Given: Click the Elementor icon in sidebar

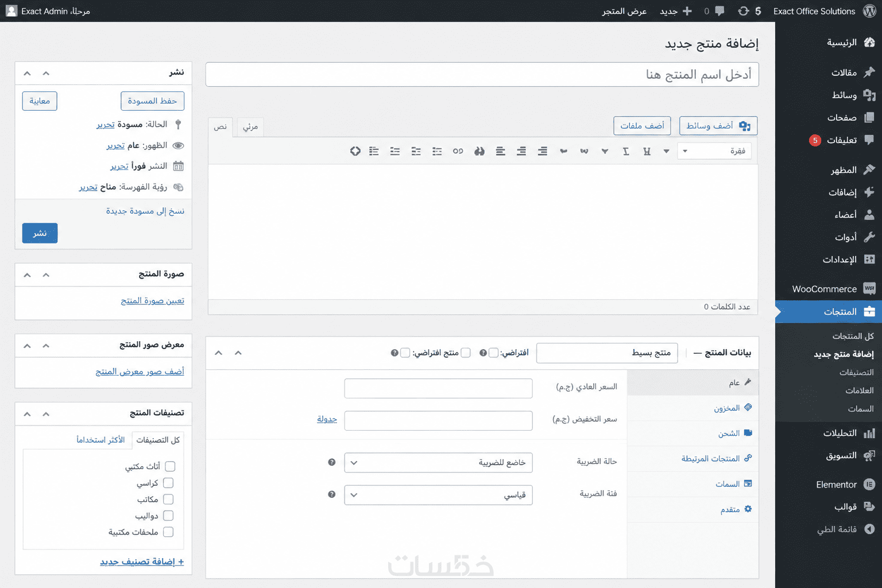Looking at the screenshot, I should tap(869, 485).
